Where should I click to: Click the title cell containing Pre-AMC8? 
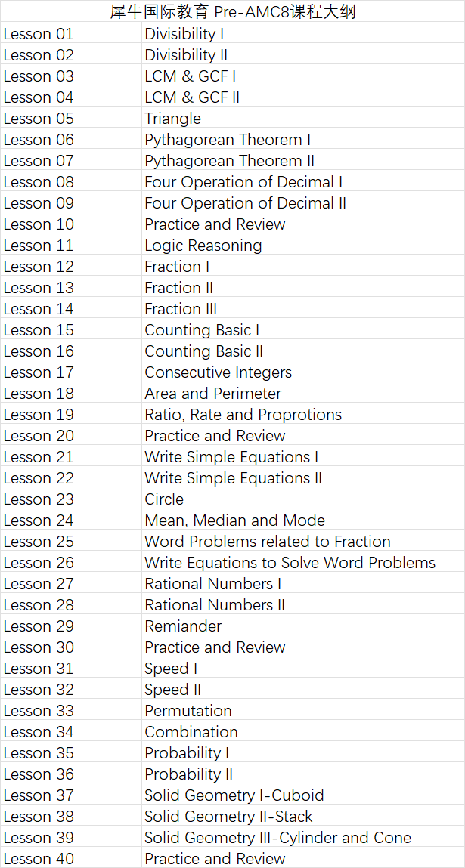point(232,11)
